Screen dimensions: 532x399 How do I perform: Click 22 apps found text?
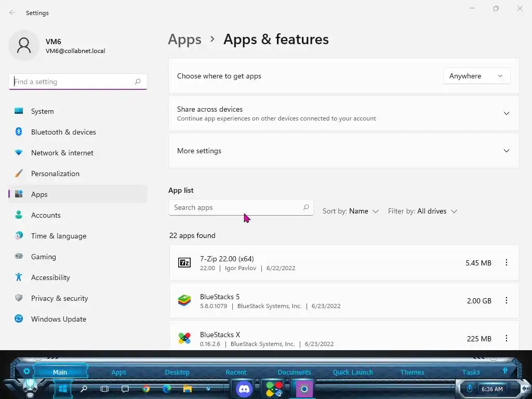[x=192, y=235]
